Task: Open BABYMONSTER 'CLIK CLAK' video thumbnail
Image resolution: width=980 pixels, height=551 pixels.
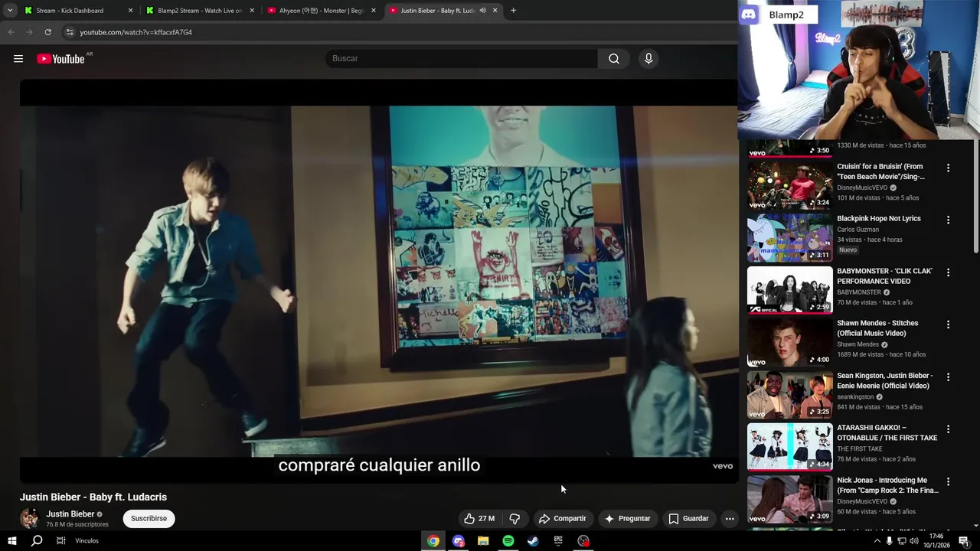Action: click(789, 290)
